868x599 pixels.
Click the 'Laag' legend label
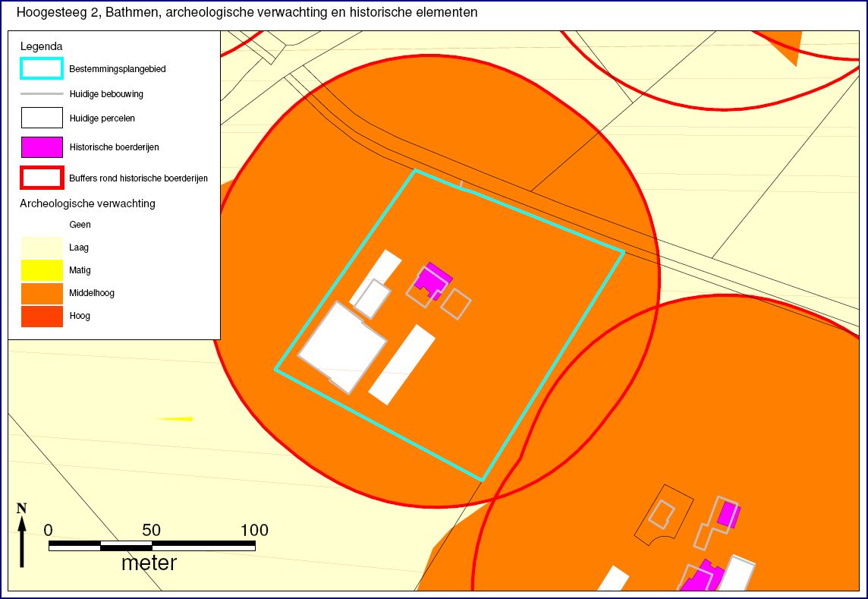pos(79,247)
